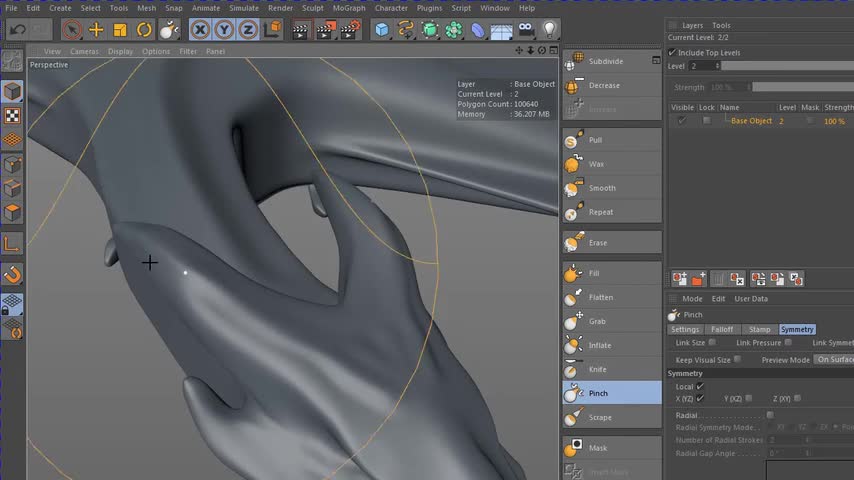Toggle Base Object layer visibility
This screenshot has width=854, height=480.
[x=681, y=121]
